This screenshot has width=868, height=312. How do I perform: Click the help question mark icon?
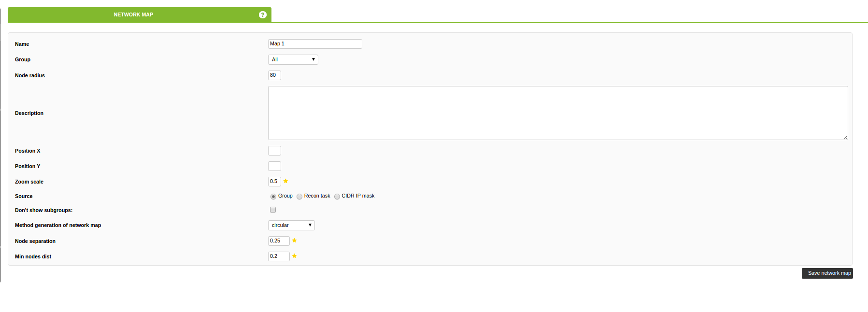263,15
